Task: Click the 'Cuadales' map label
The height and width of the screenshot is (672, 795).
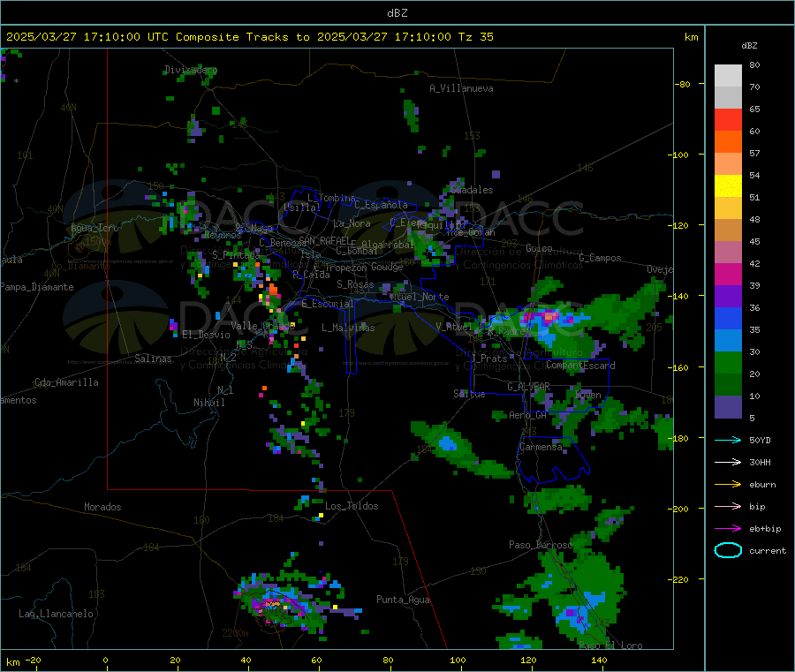Action: click(x=472, y=190)
